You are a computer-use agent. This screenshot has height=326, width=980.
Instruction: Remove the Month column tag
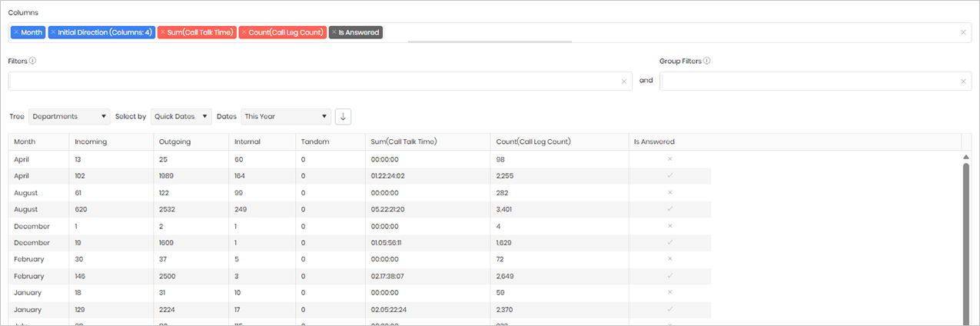coord(16,32)
